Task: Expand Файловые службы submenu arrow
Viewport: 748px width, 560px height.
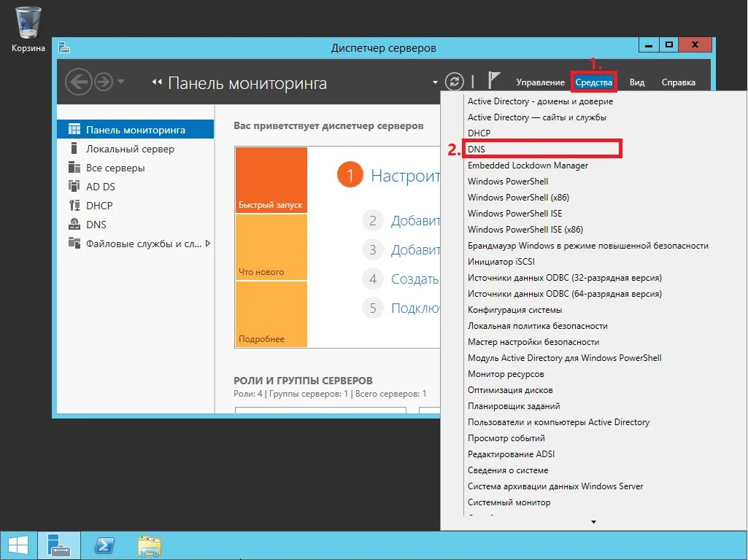Action: point(207,244)
